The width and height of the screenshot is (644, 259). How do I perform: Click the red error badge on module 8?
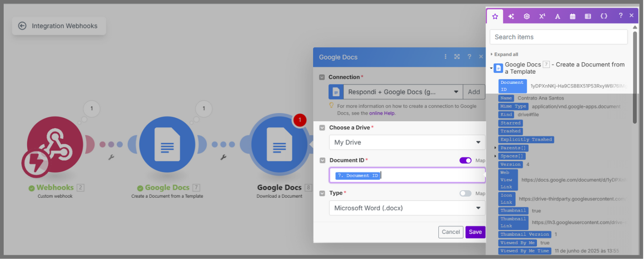click(x=300, y=120)
